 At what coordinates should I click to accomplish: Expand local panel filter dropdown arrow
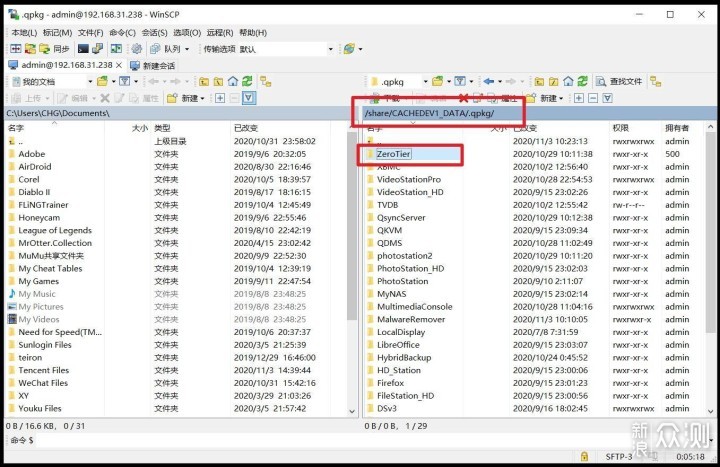coord(136,82)
